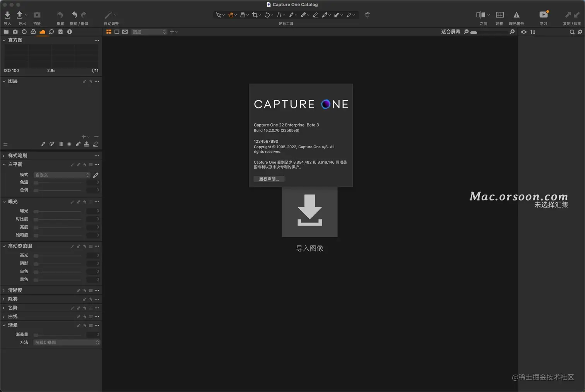
Task: Click 适合屏幕 fit to screen
Action: point(451,32)
